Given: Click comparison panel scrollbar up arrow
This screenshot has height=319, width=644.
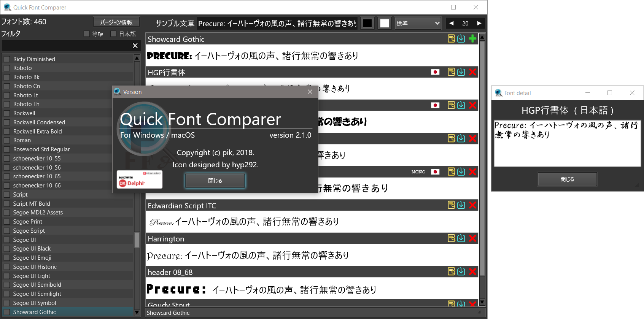Looking at the screenshot, I should tap(482, 37).
